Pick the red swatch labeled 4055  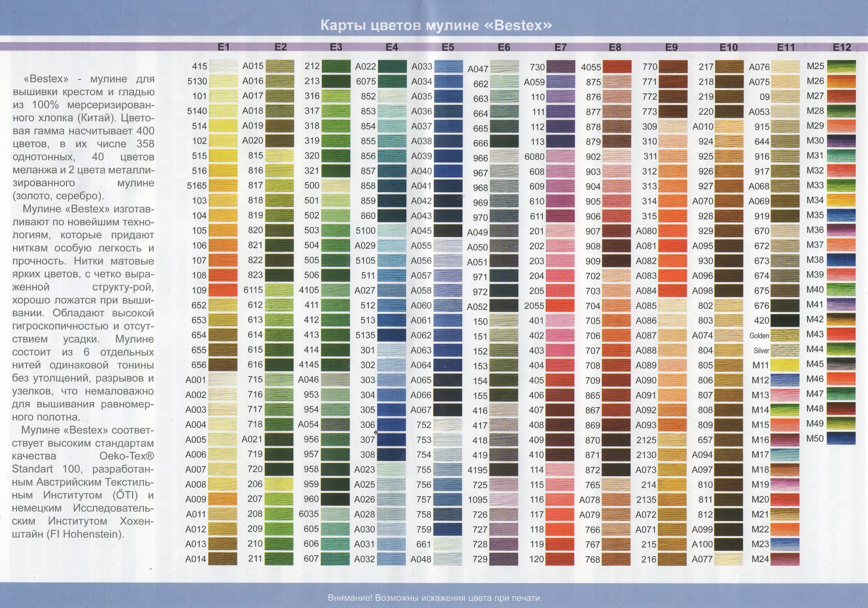coord(617,67)
